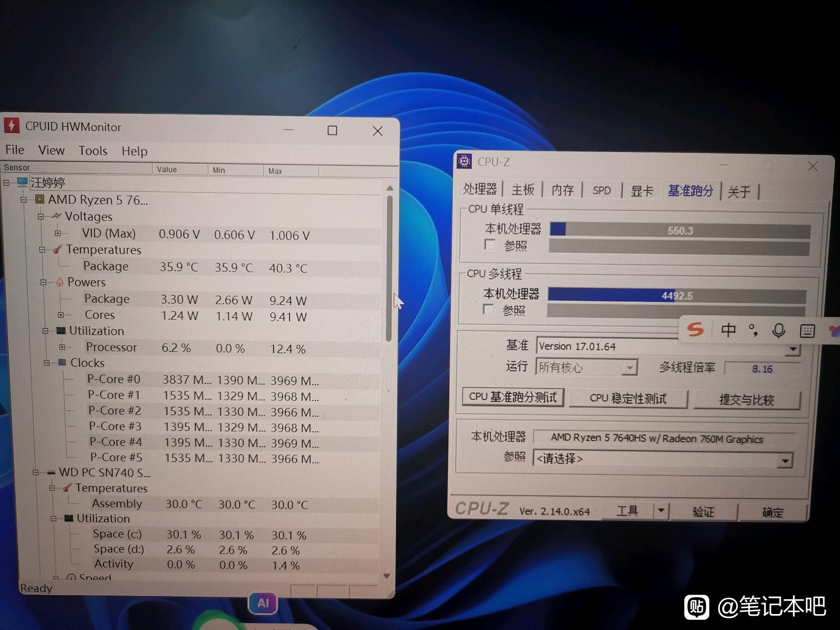This screenshot has height=630, width=840.
Task: Click the microphone voice input icon
Action: [x=779, y=331]
